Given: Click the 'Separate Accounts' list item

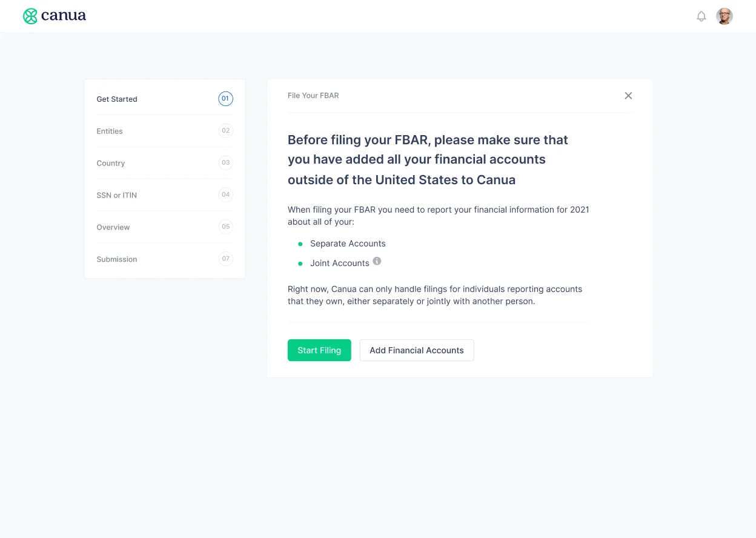Looking at the screenshot, I should [348, 244].
